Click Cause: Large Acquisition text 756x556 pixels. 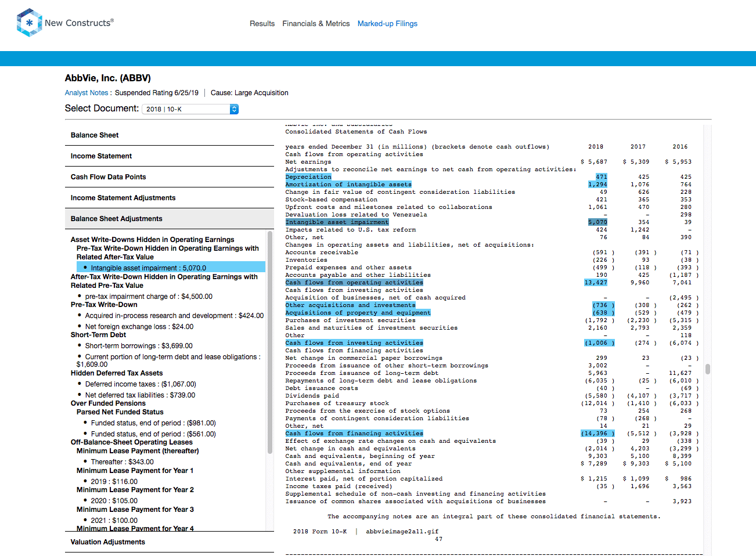(250, 93)
